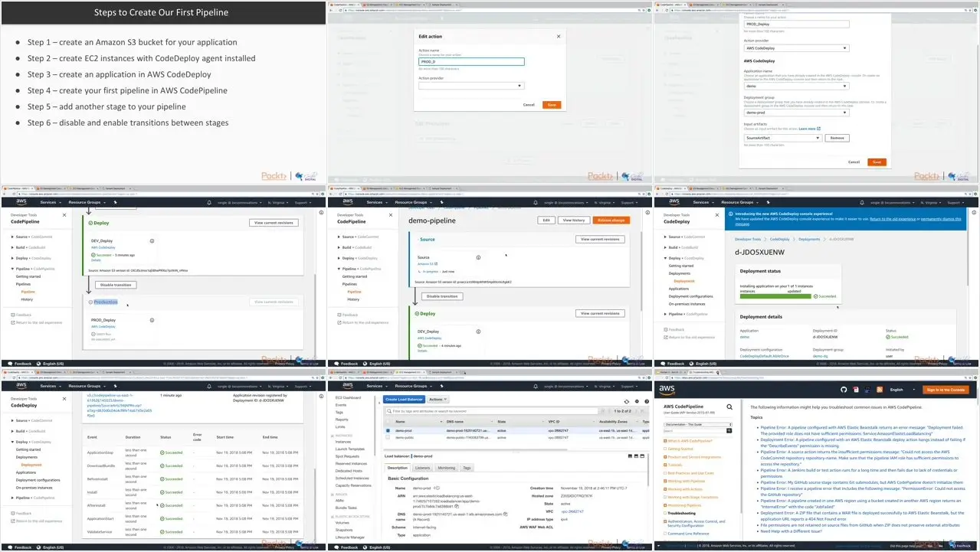Click RSS feed icon in AWS docs header
Screen dimensions: 980x552
coord(880,390)
